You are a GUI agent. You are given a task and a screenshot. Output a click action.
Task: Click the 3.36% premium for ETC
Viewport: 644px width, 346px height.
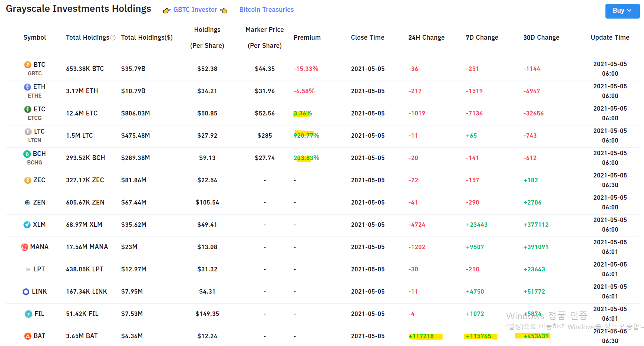click(303, 113)
